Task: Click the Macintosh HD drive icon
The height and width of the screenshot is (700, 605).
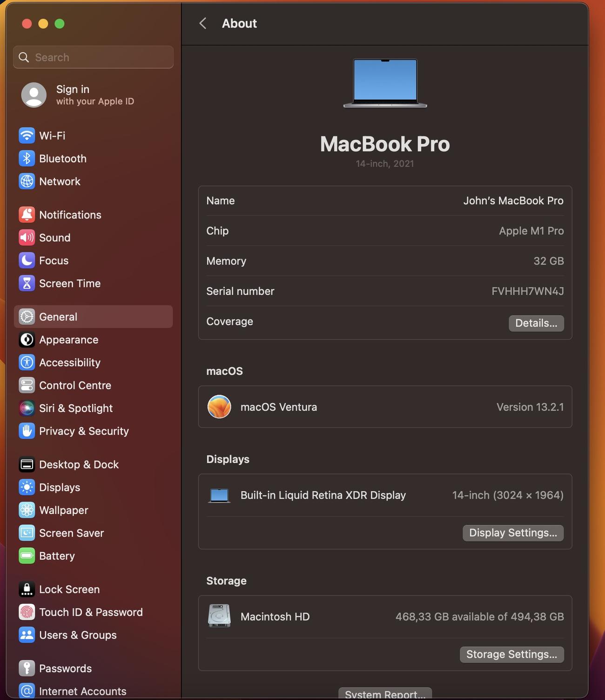Action: (219, 616)
